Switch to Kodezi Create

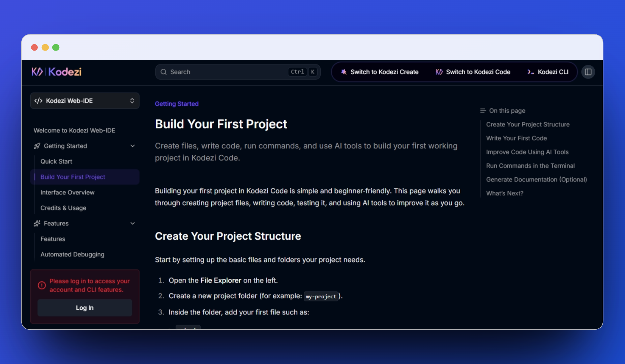pos(380,72)
